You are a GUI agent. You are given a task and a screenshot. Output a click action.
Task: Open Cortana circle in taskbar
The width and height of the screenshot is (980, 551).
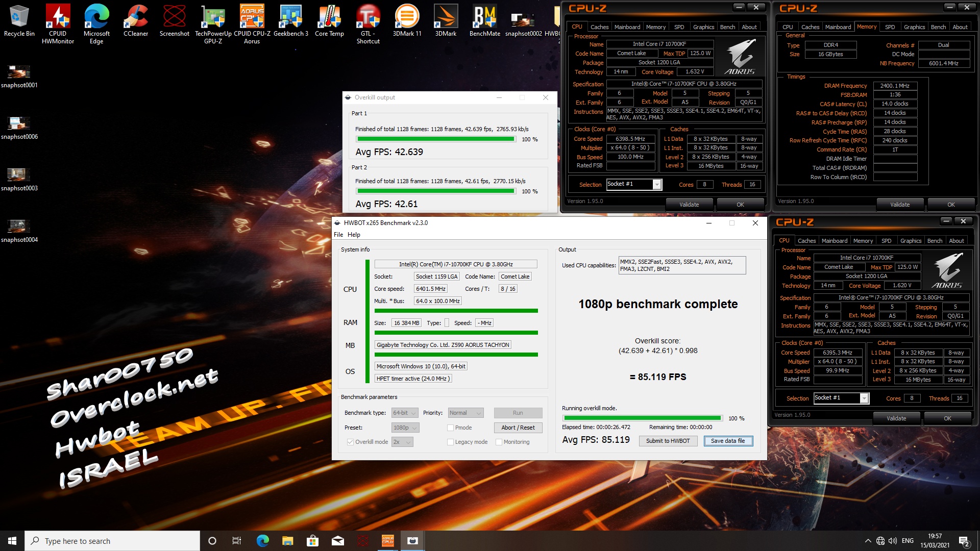point(212,541)
